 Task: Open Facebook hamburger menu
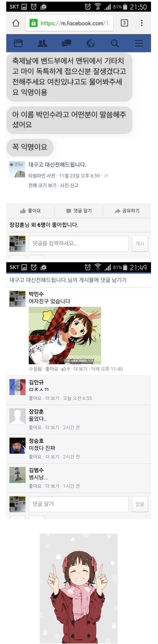coord(139,43)
